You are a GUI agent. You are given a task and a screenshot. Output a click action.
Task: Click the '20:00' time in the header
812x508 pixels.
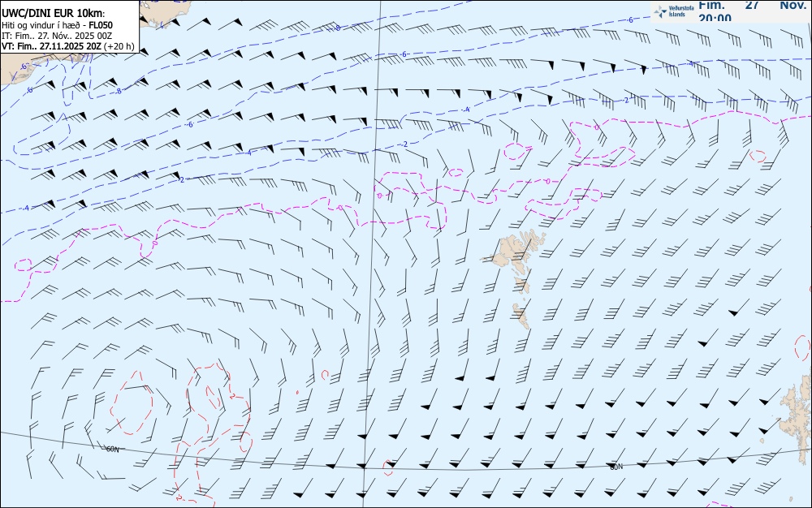click(715, 18)
